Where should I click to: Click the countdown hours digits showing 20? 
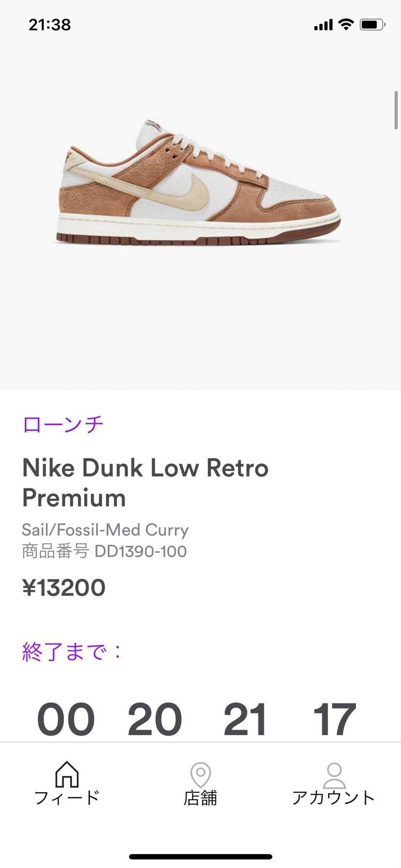155,719
